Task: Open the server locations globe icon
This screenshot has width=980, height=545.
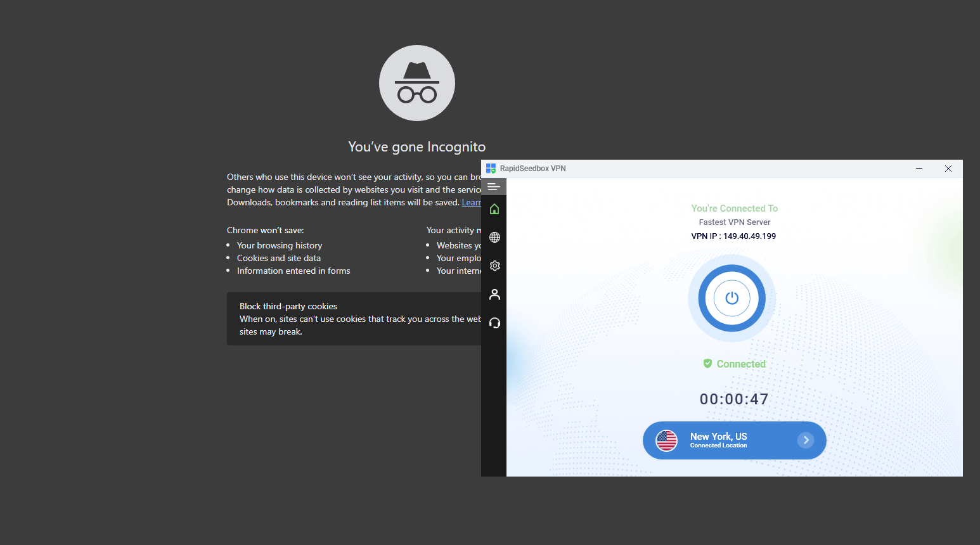Action: coord(494,238)
